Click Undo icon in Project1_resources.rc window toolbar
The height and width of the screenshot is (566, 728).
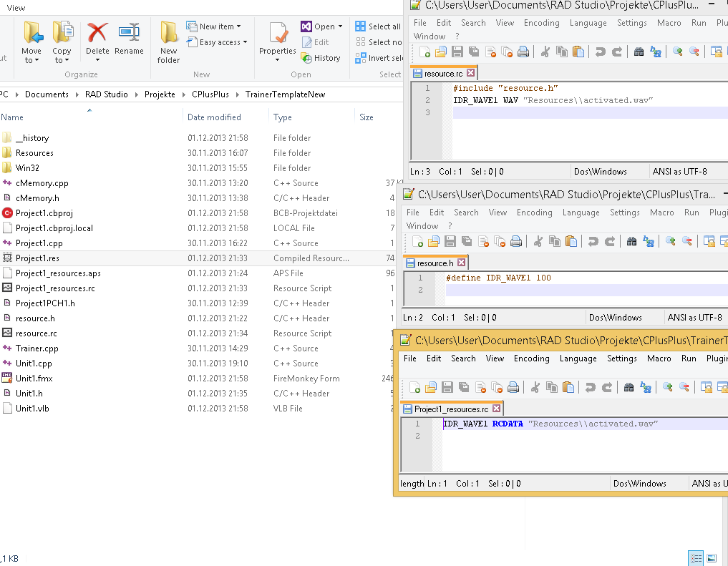[590, 387]
